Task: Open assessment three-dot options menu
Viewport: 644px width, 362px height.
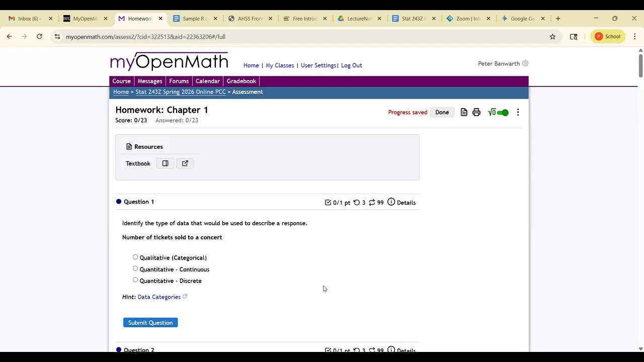Action: [518, 112]
